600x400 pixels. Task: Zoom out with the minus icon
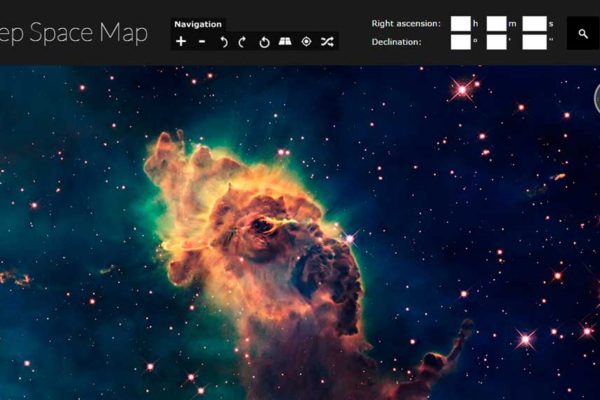[202, 41]
